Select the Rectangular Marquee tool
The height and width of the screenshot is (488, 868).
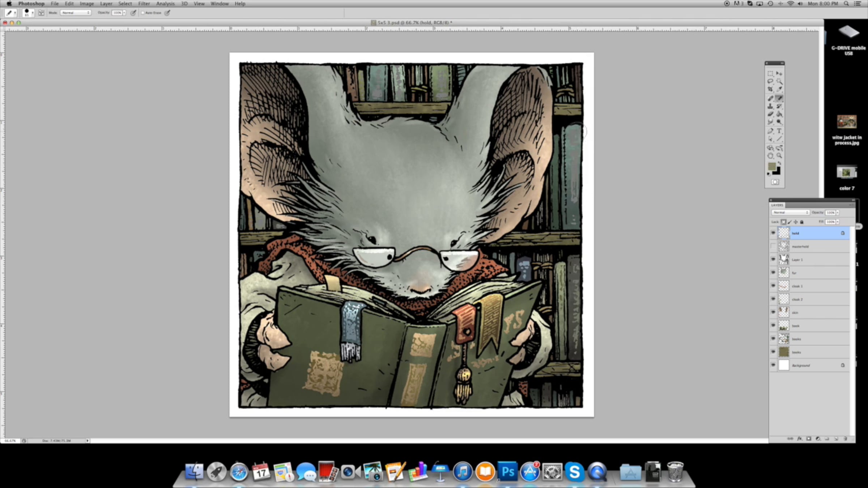770,73
